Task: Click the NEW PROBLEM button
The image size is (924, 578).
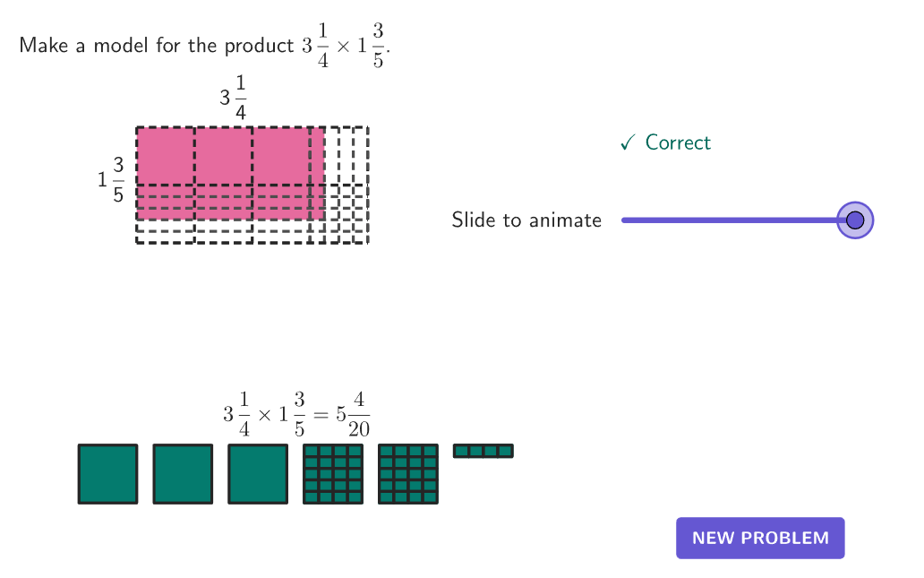Action: [x=760, y=538]
